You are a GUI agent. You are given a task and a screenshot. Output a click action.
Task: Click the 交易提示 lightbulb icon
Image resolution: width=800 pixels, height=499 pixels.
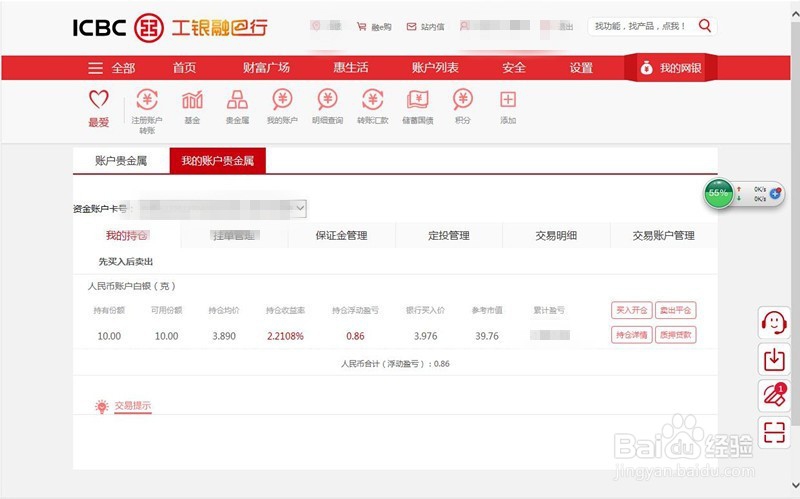coord(102,406)
